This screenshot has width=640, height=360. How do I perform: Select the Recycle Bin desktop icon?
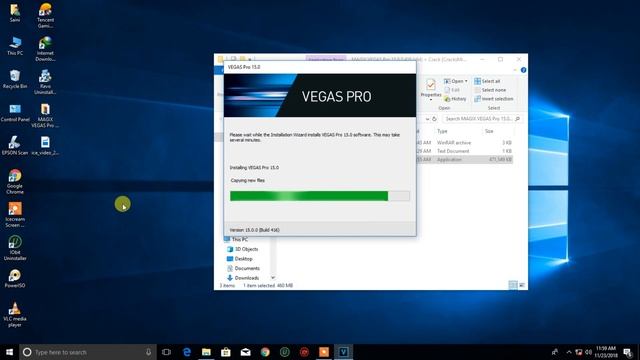coord(15,79)
